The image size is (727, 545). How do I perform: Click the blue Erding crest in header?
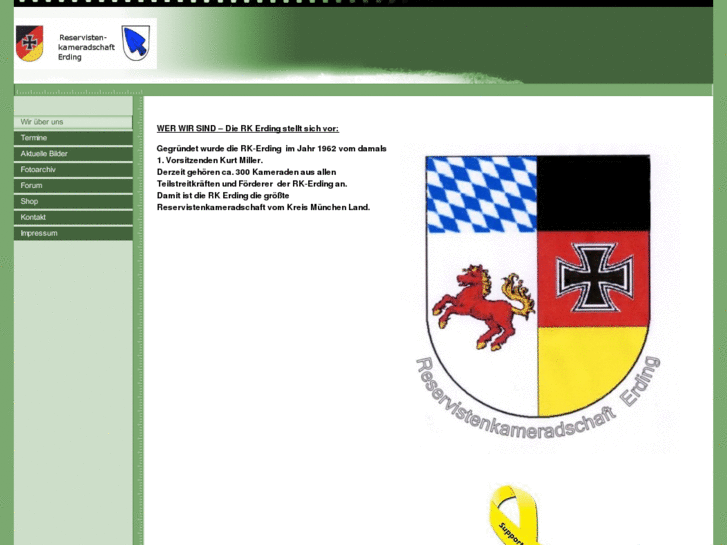pos(136,43)
